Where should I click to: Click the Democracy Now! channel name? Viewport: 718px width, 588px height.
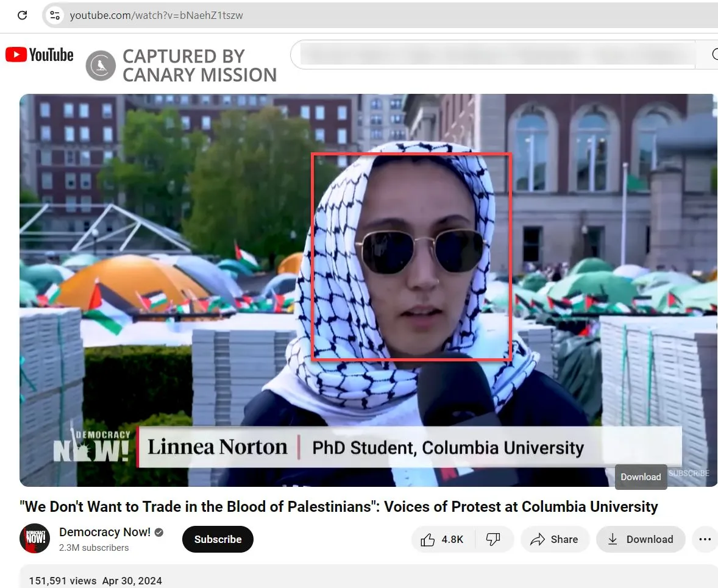(x=104, y=532)
